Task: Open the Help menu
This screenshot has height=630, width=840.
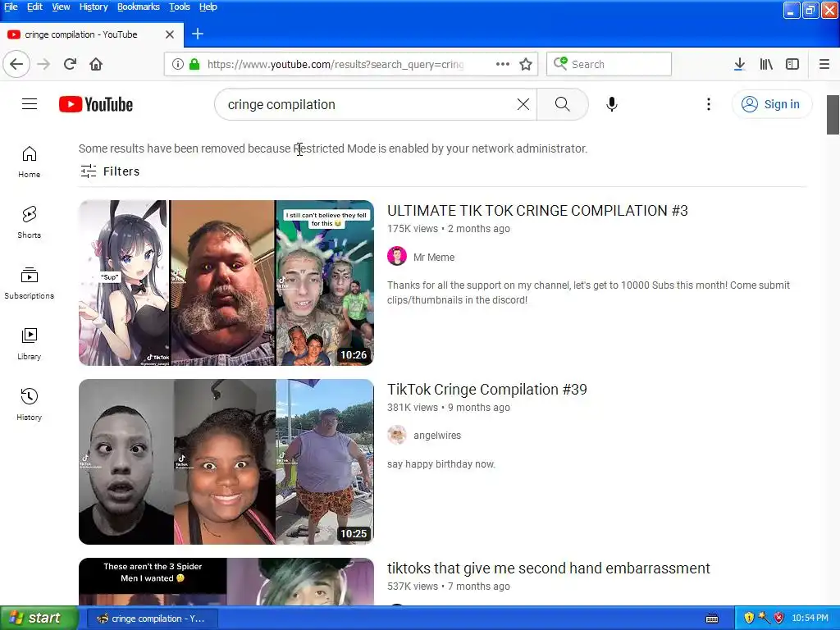Action: (x=208, y=7)
